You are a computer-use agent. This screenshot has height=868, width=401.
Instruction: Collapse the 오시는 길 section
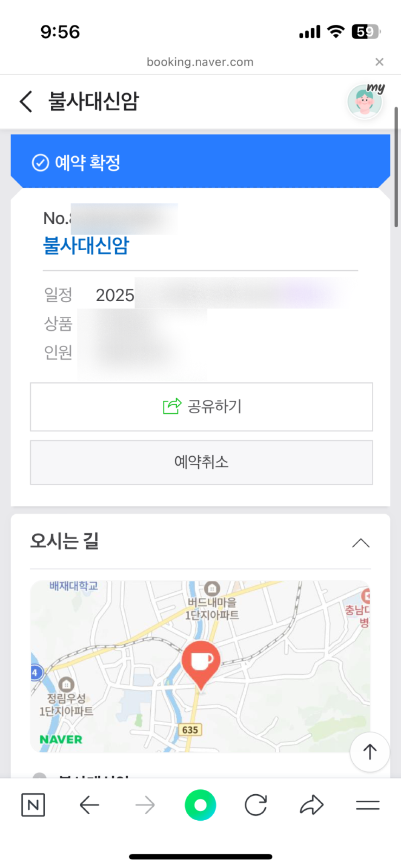(360, 543)
